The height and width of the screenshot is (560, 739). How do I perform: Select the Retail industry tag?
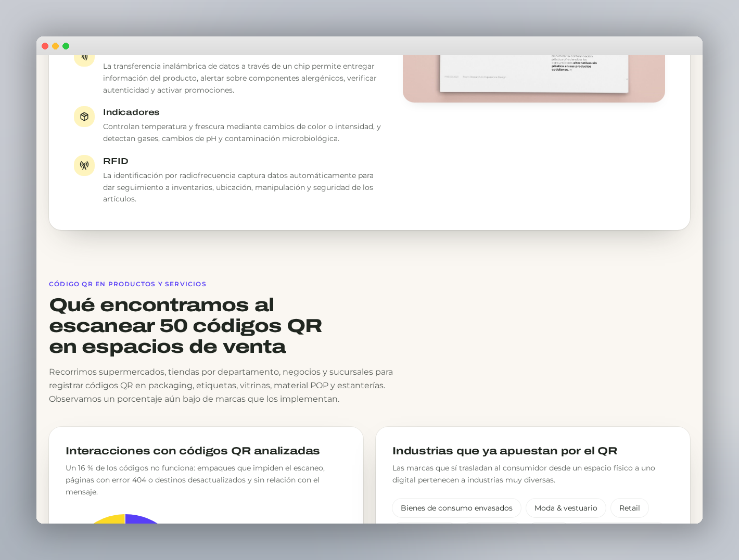pos(630,508)
